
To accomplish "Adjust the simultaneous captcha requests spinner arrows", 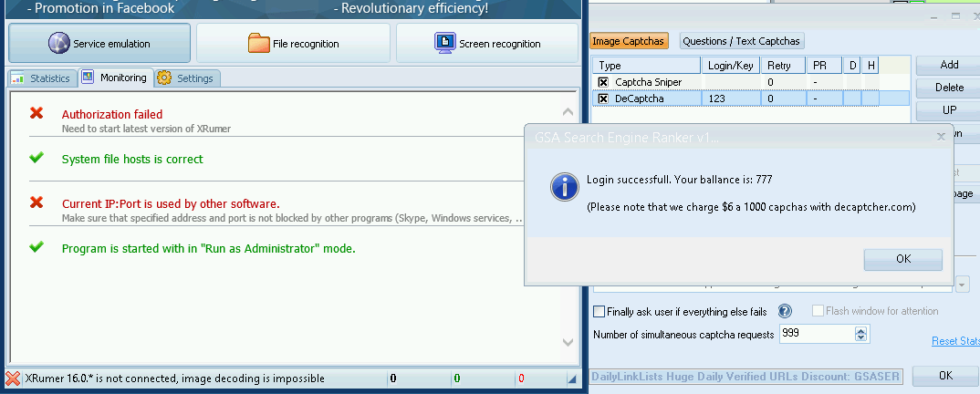I will click(860, 334).
